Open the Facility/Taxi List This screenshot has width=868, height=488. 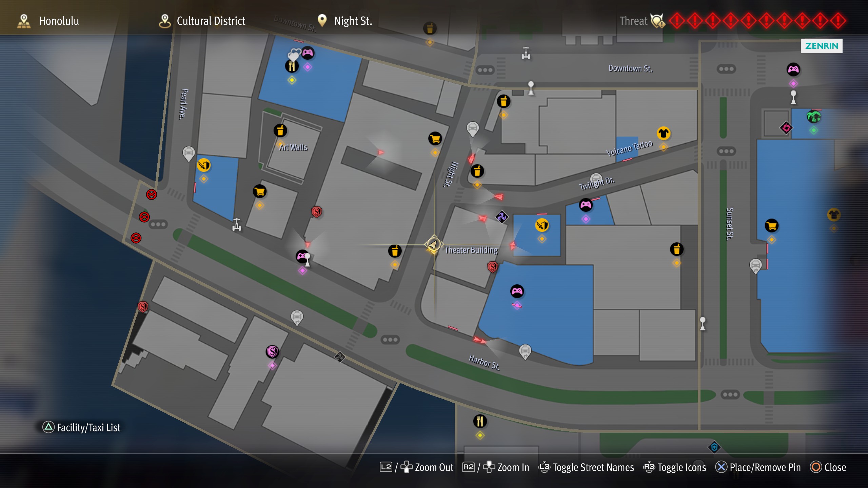(81, 427)
